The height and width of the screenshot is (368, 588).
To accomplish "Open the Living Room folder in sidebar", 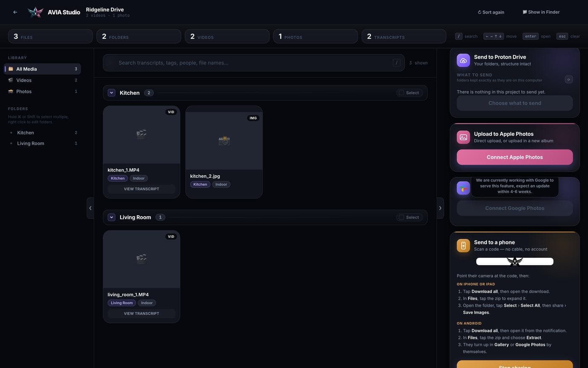I will (42, 143).
